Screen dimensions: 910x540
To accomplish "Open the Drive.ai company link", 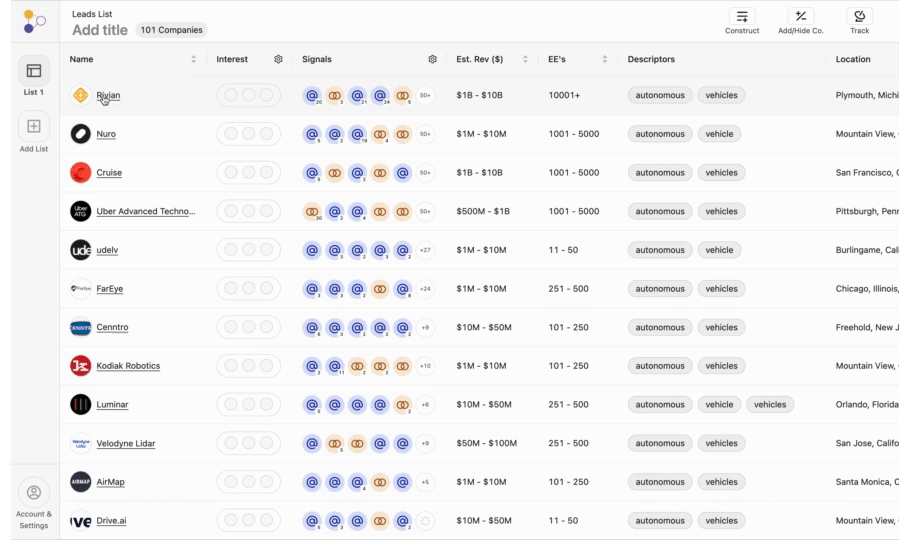I will coord(111,520).
